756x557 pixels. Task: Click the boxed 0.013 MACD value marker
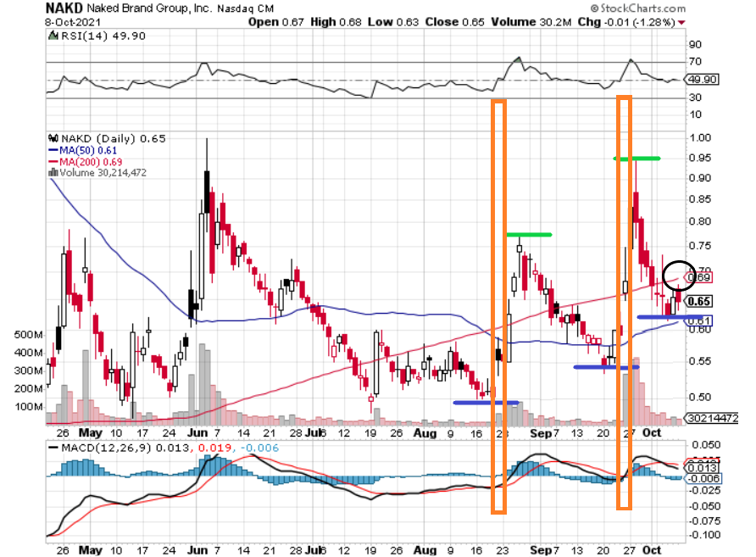click(703, 468)
